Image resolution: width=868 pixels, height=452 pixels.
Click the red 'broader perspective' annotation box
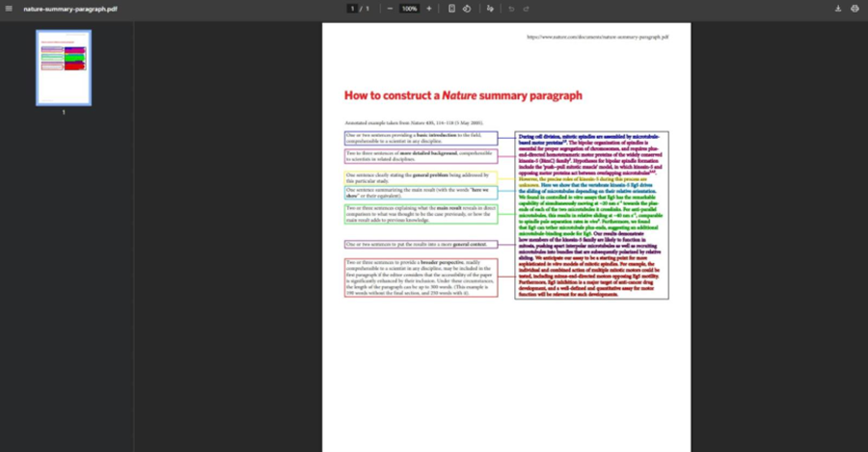pos(421,278)
